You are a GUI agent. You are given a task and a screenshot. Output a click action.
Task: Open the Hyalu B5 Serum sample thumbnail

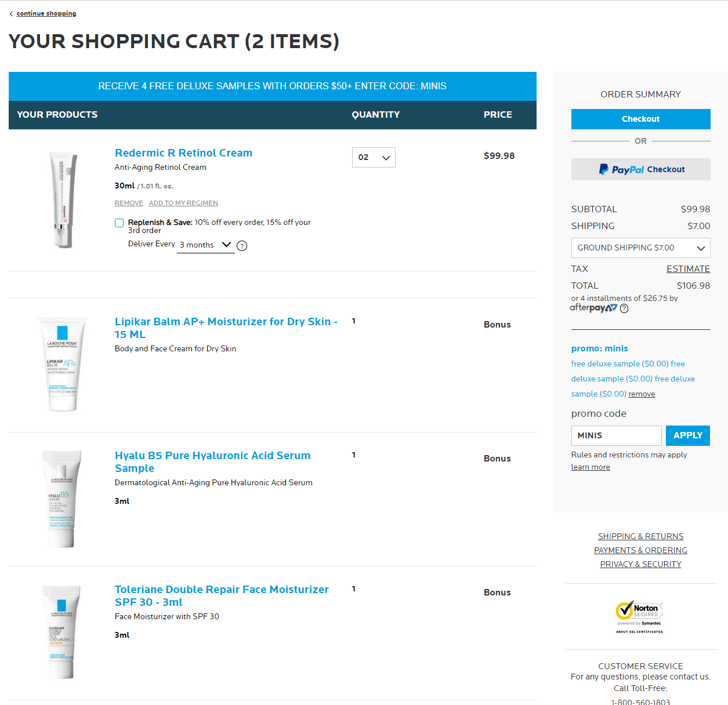point(61,499)
